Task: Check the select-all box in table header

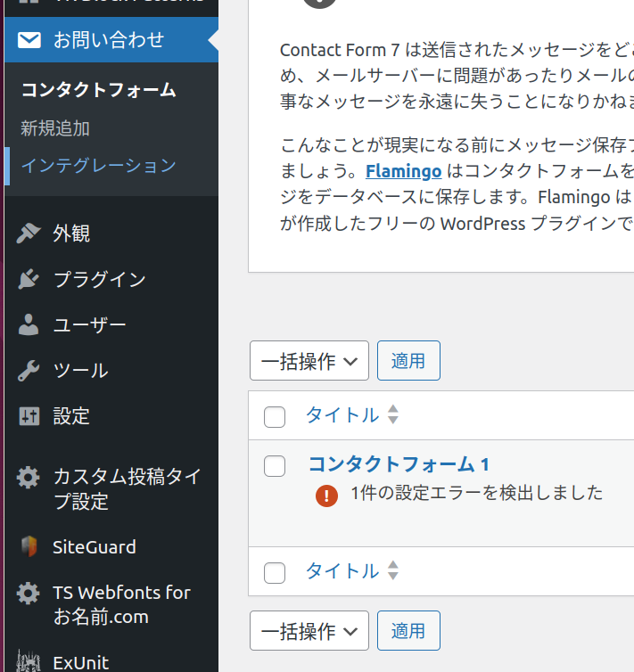Action: tap(275, 417)
